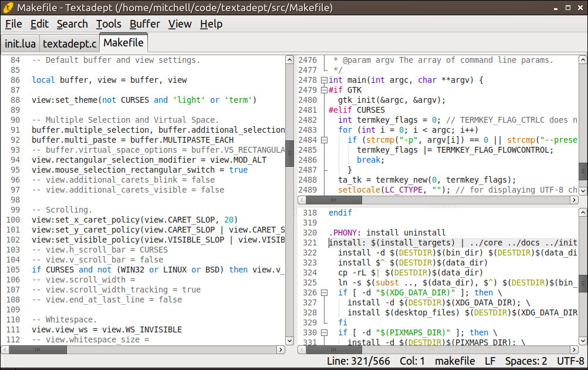Screen dimensions: 588x370
Task: Click line number 88 in init.lua
Action: click(x=15, y=100)
